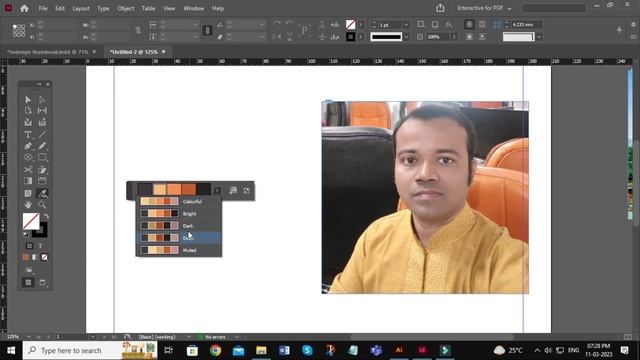Choose the Dark theme option
The width and height of the screenshot is (640, 360).
tap(179, 226)
